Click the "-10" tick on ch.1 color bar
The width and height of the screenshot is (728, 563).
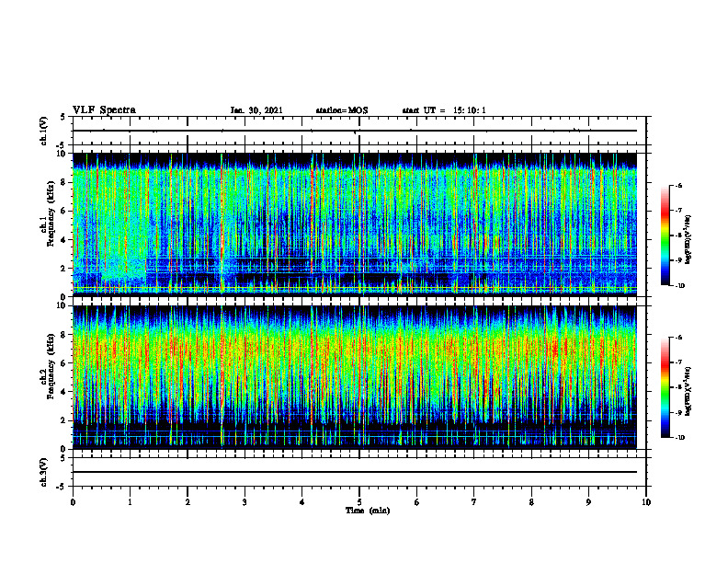[679, 286]
